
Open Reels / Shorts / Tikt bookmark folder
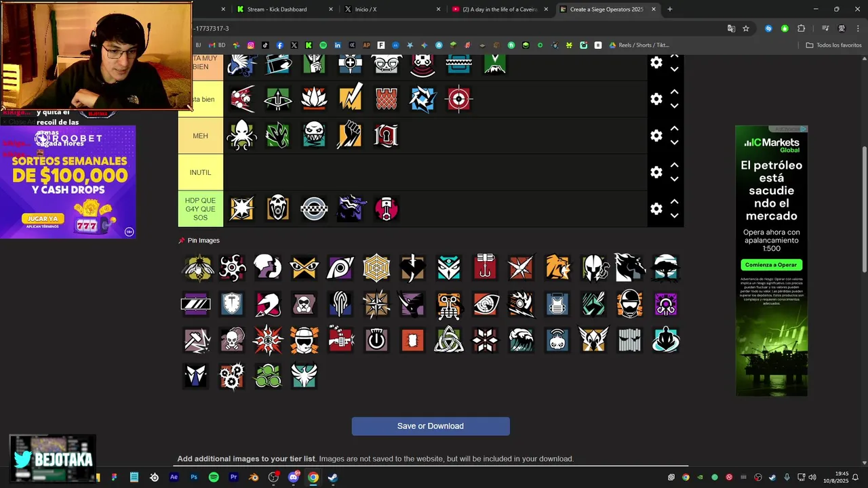tap(639, 45)
